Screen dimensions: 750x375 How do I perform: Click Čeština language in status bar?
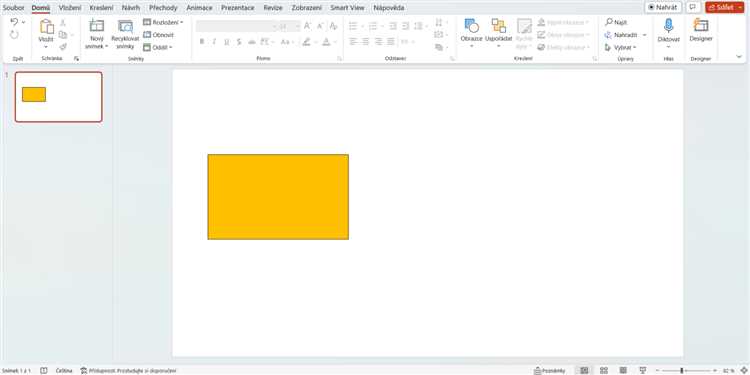click(64, 371)
